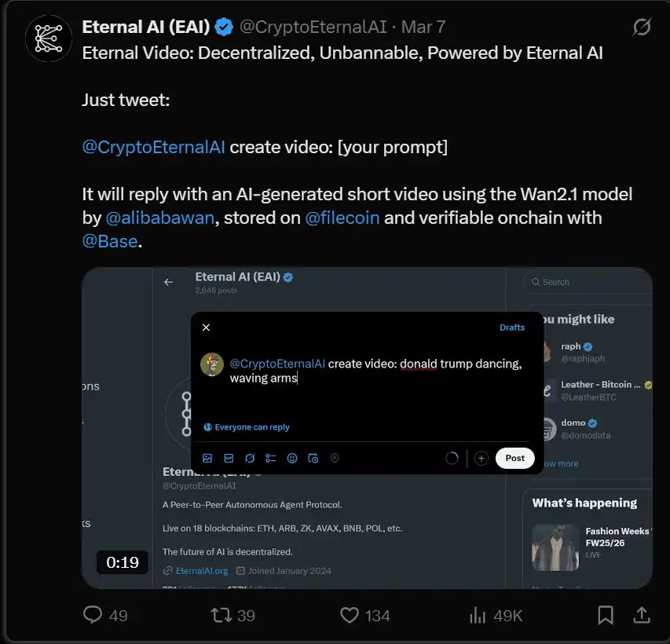Open the @alibabawan mention link
This screenshot has width=670, height=644.
(x=159, y=218)
